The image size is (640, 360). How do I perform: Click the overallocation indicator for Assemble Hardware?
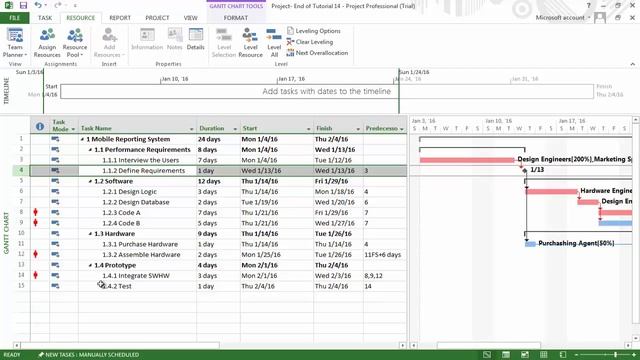[x=36, y=254]
